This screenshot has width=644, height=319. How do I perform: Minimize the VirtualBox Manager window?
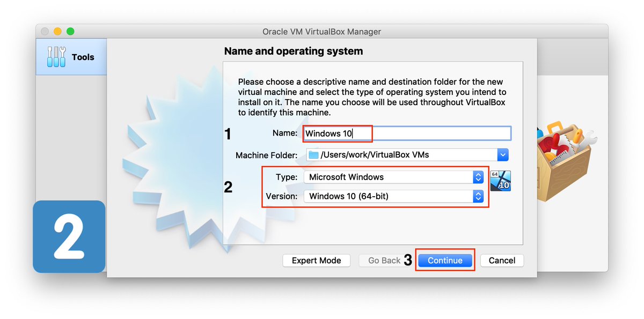(57, 32)
